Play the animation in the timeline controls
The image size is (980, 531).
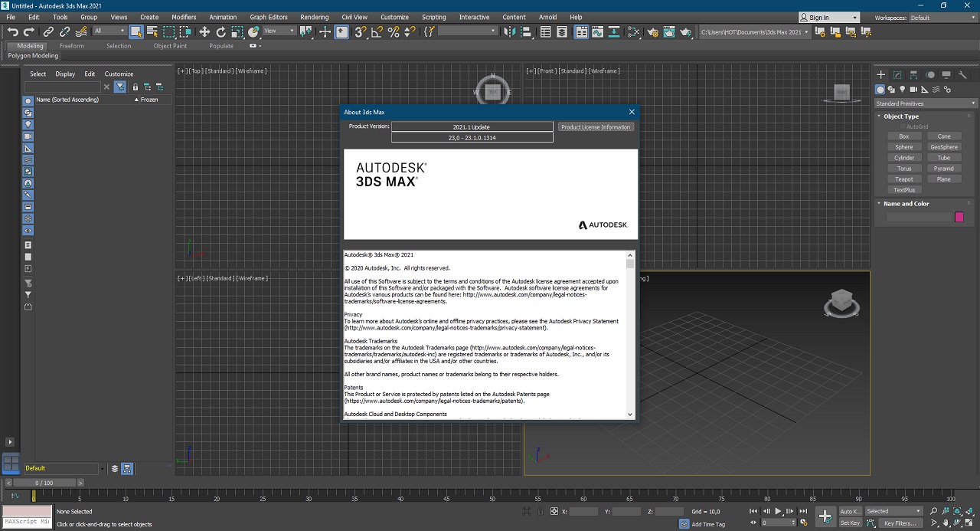778,511
